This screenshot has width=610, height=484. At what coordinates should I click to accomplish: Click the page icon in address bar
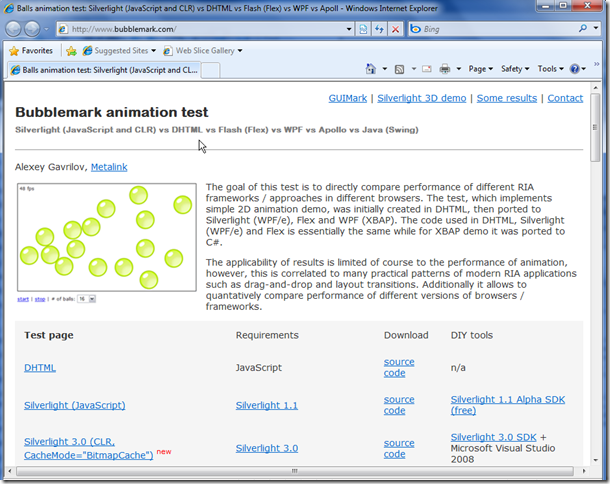click(x=63, y=29)
